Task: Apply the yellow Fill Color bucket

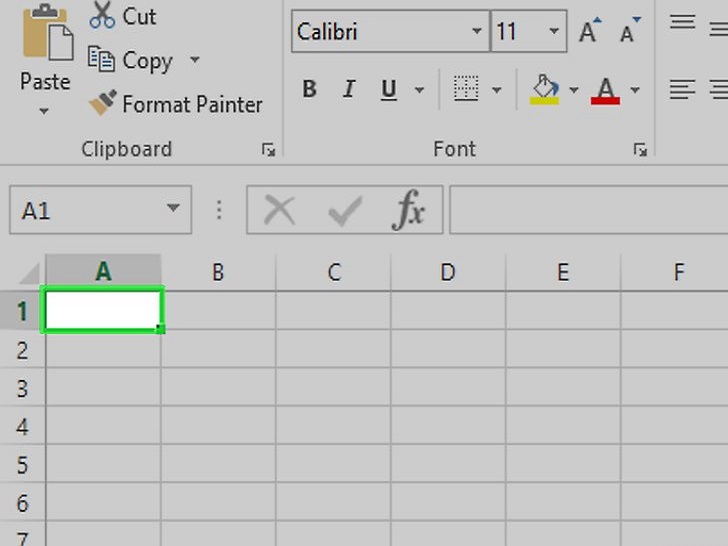Action: [544, 90]
